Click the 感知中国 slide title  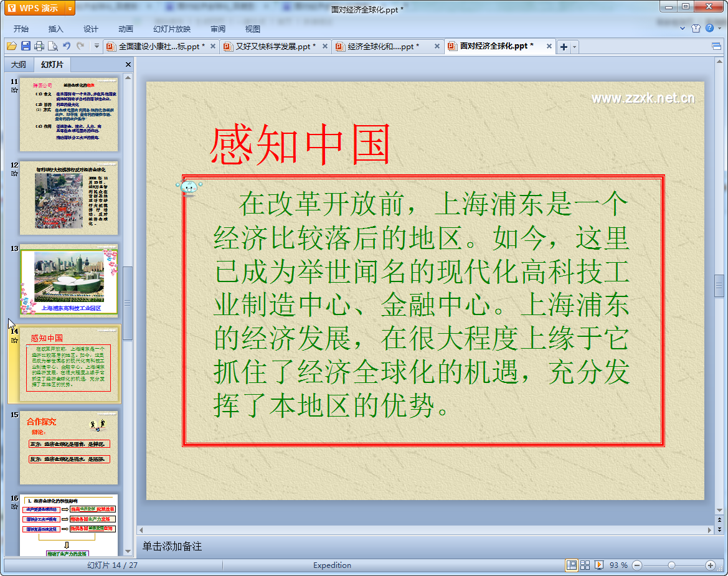[300, 145]
